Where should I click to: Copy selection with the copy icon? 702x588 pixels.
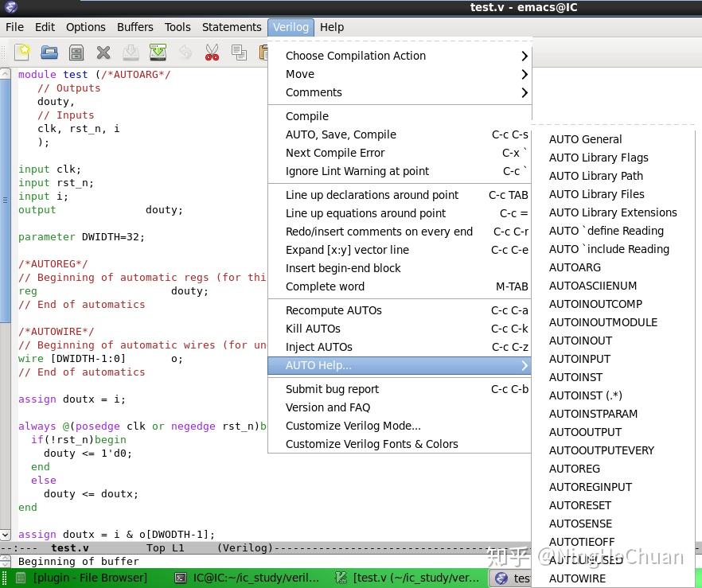pos(239,53)
